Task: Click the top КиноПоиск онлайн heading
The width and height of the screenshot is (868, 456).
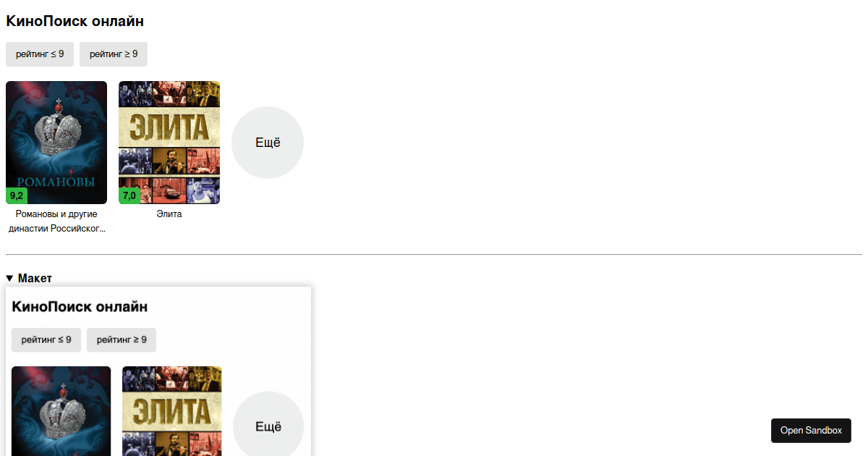Action: point(75,21)
